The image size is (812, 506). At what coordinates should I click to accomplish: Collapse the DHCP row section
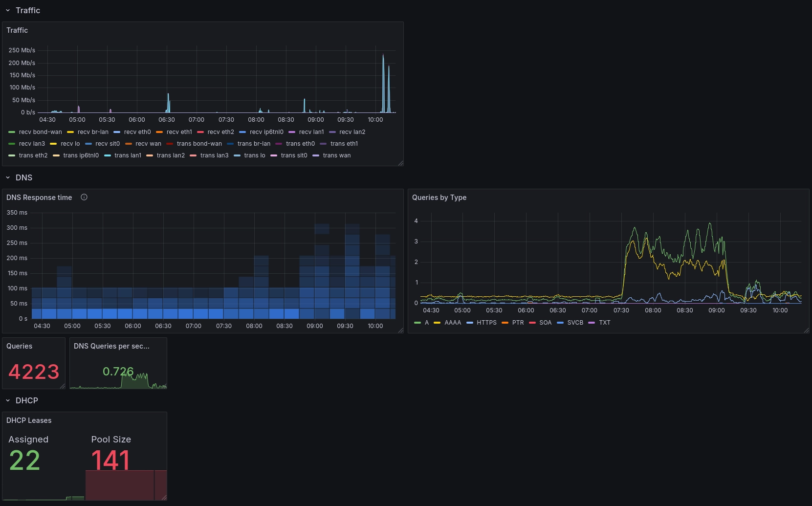coord(8,400)
